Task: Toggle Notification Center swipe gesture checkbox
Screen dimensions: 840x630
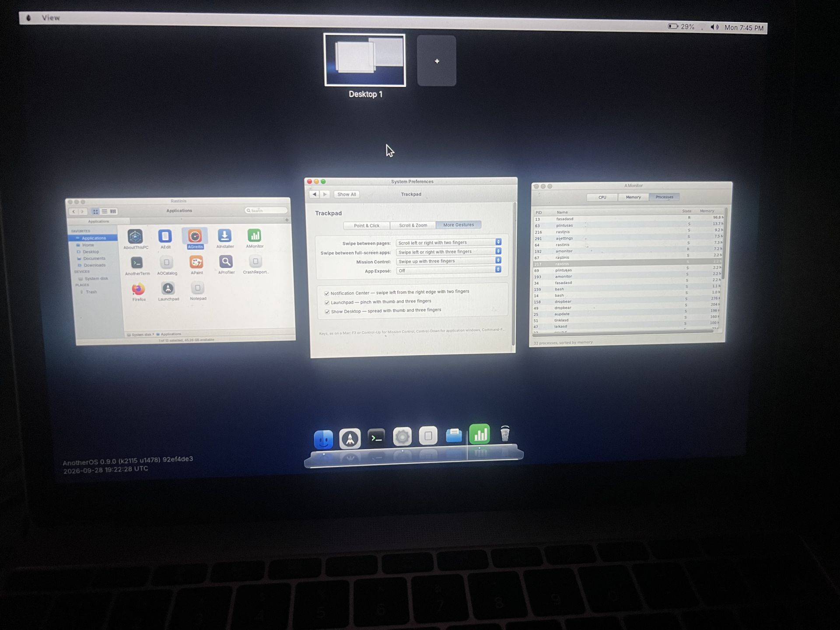Action: pyautogui.click(x=326, y=294)
